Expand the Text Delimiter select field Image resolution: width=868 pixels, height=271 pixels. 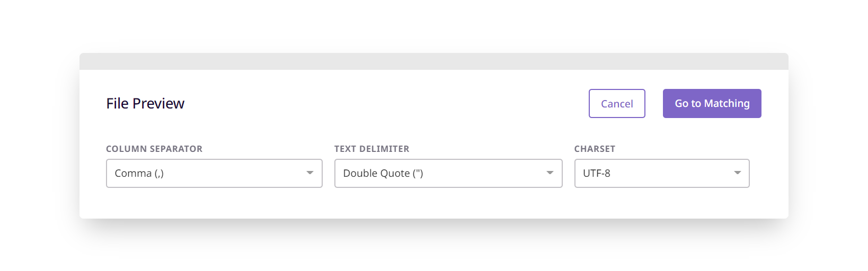448,173
